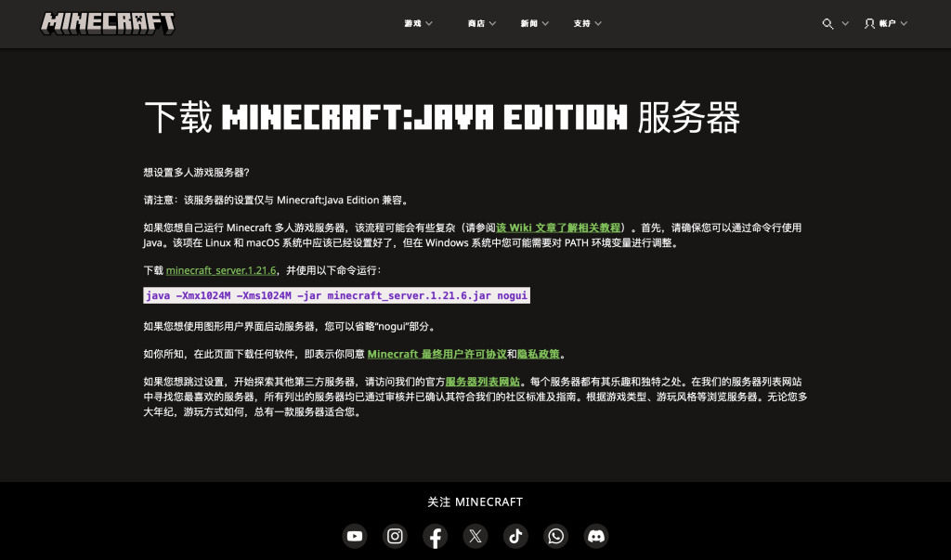The image size is (951, 560).
Task: Expand the 商店 navigation menu
Action: [481, 23]
